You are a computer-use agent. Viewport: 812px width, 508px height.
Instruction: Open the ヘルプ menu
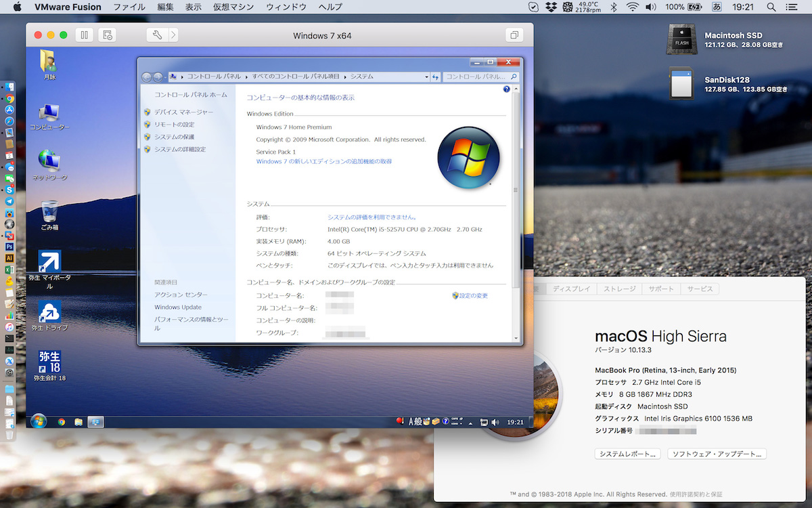[x=330, y=7]
